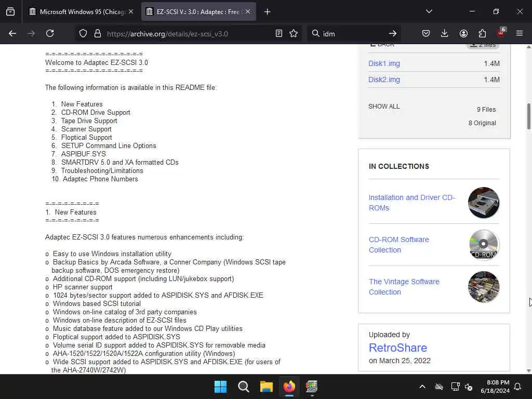Select the EZ-SCSI V. 3.0 Adaptec tab
Image resolution: width=532 pixels, height=399 pixels.
click(x=198, y=11)
